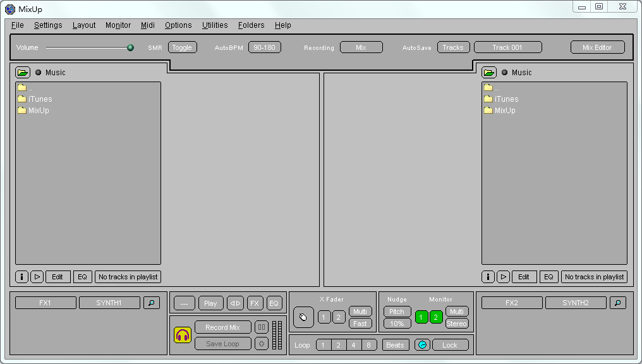Click the cyan clock loop icon
This screenshot has height=364, width=642.
click(422, 345)
